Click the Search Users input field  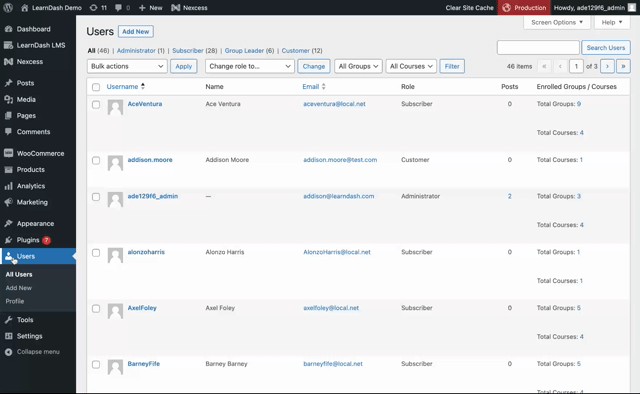click(x=538, y=48)
